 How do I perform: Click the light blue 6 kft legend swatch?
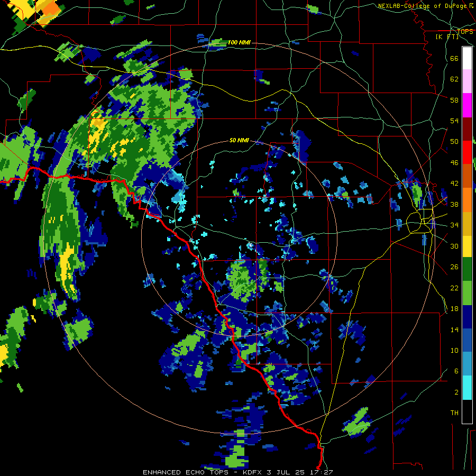(467, 364)
